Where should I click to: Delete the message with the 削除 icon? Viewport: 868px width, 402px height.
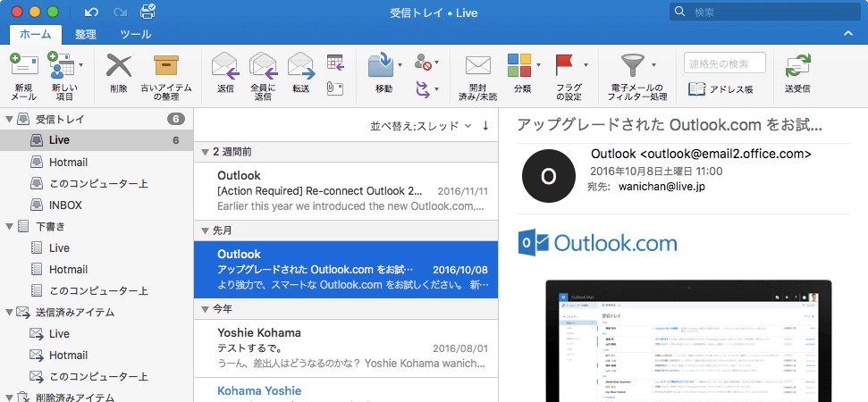[x=119, y=66]
